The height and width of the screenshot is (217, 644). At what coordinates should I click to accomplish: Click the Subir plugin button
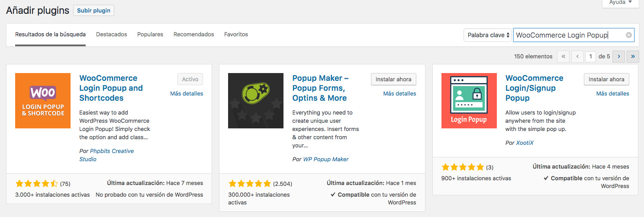click(x=93, y=10)
